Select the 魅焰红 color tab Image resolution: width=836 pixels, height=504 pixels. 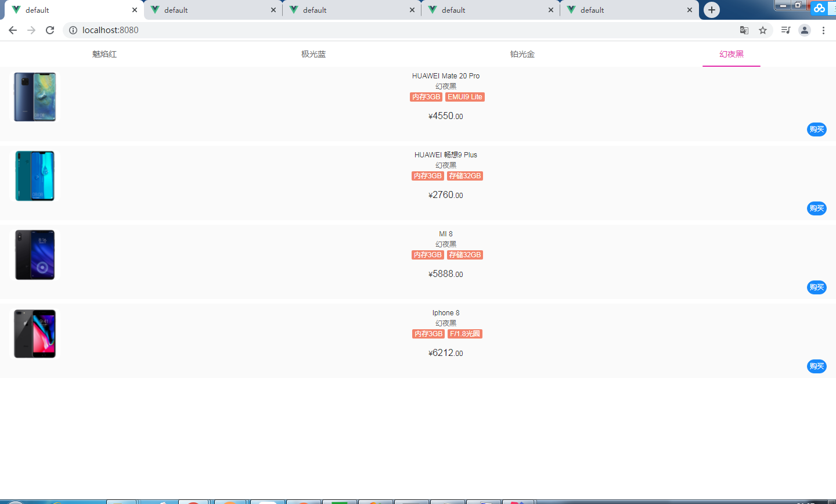tap(105, 54)
